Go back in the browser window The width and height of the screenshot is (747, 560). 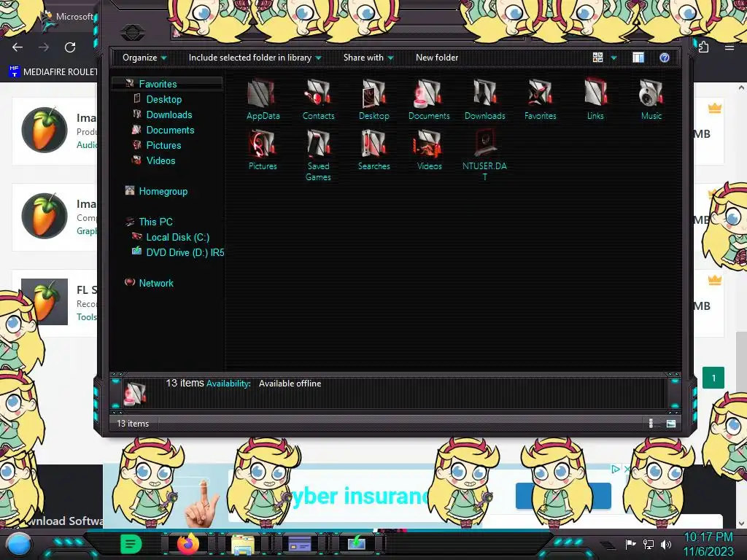(18, 47)
